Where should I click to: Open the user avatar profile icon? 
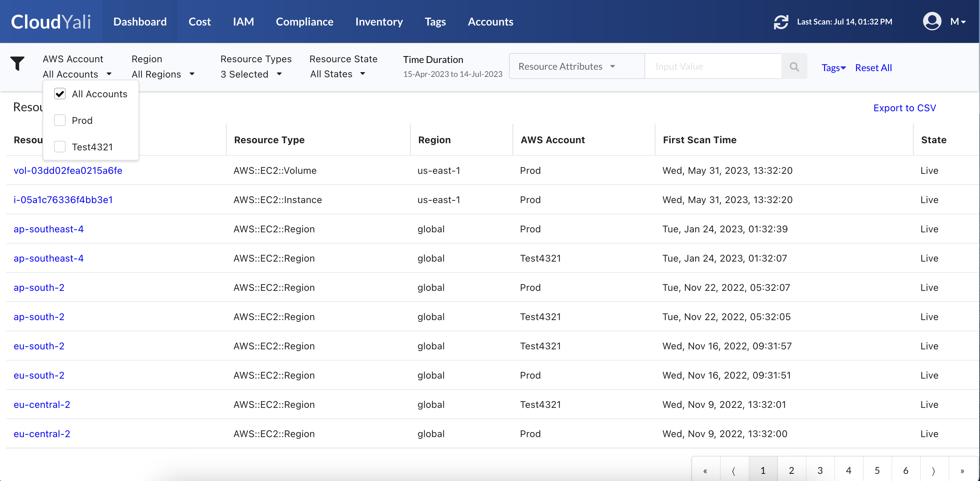tap(932, 21)
